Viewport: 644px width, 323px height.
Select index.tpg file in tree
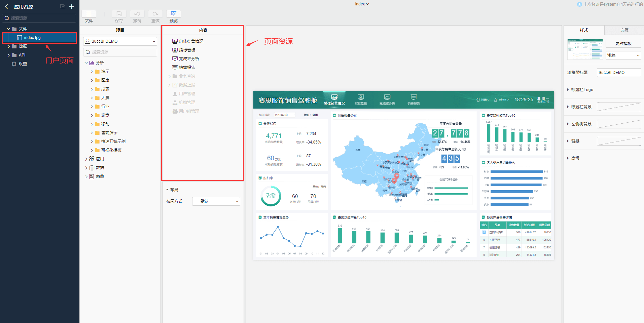pos(32,38)
